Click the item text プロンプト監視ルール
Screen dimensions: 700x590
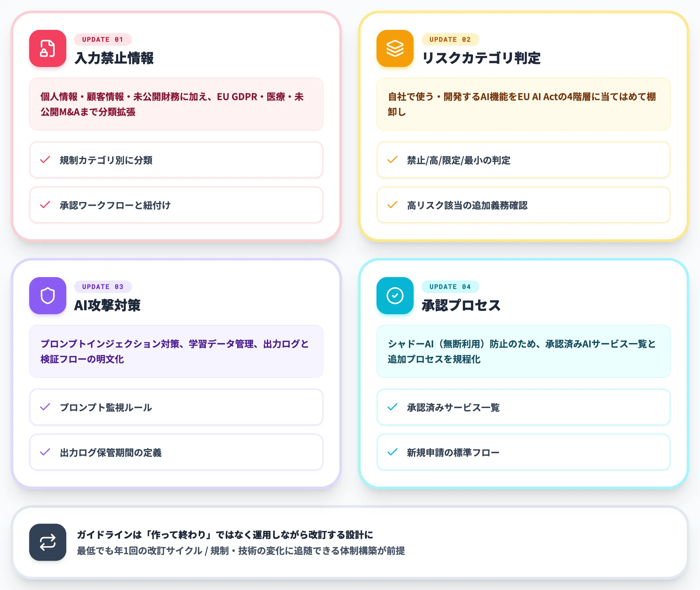click(x=106, y=407)
